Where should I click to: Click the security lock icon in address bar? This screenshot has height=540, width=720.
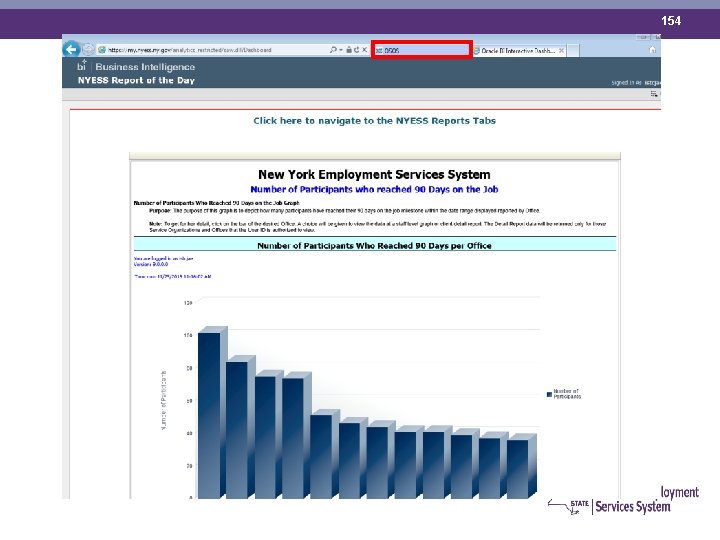click(349, 50)
